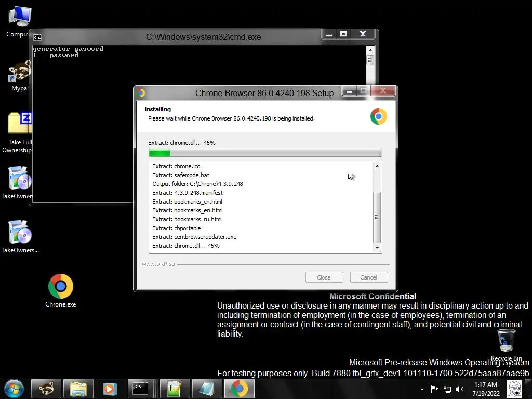Select 'Extract: cbportable' log line
The image size is (532, 399).
coord(177,228)
